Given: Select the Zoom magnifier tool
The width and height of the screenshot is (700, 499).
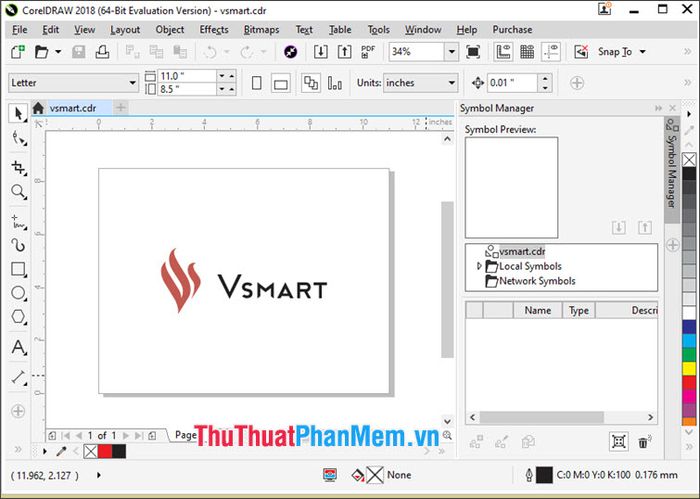Looking at the screenshot, I should [18, 192].
